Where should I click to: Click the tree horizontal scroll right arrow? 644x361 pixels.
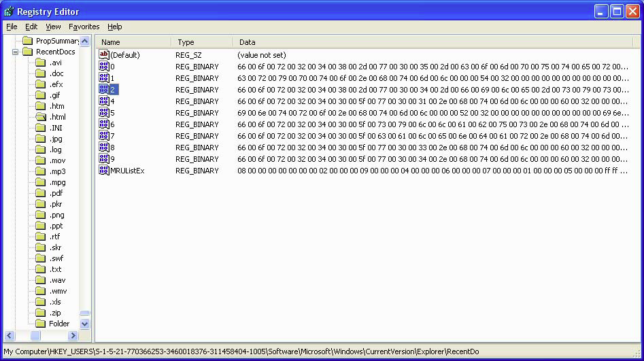point(73,336)
